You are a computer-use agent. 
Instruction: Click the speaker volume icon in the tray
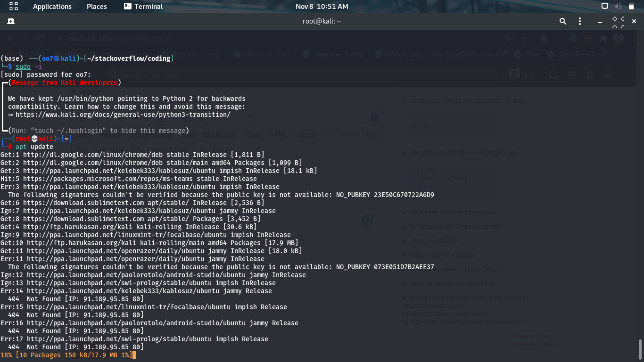point(618,6)
